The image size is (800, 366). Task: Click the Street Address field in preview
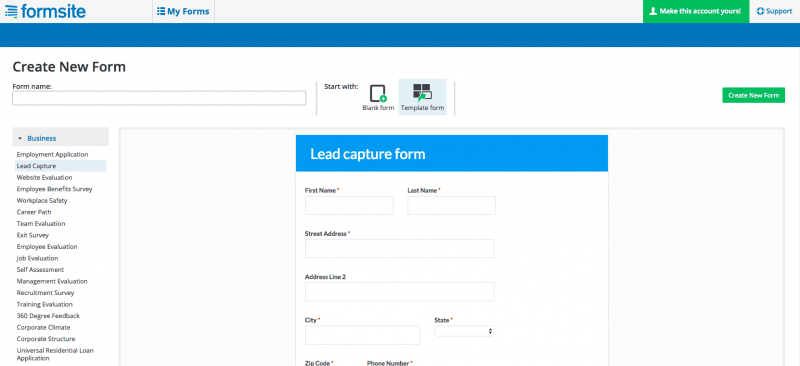click(399, 249)
